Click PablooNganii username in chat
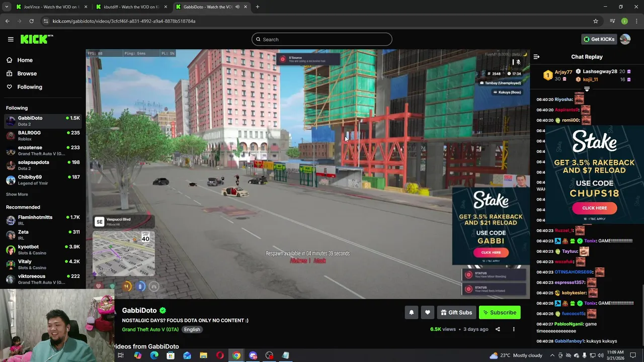 point(569,324)
